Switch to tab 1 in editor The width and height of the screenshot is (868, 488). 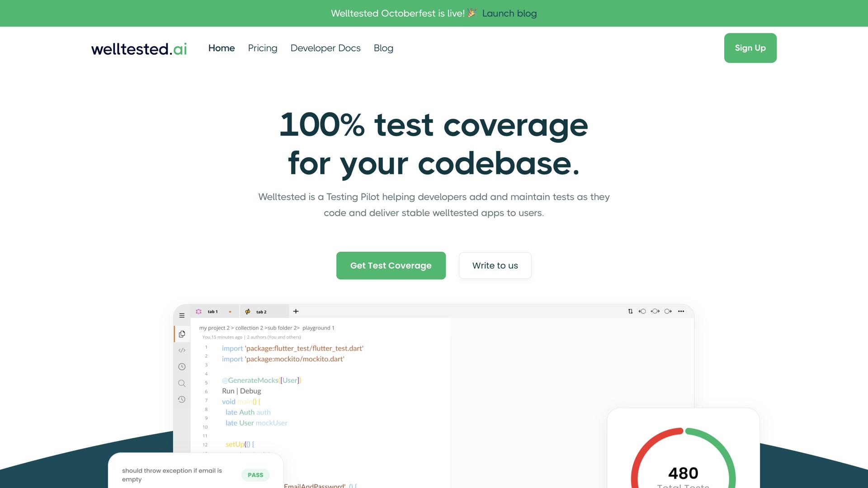click(x=212, y=312)
